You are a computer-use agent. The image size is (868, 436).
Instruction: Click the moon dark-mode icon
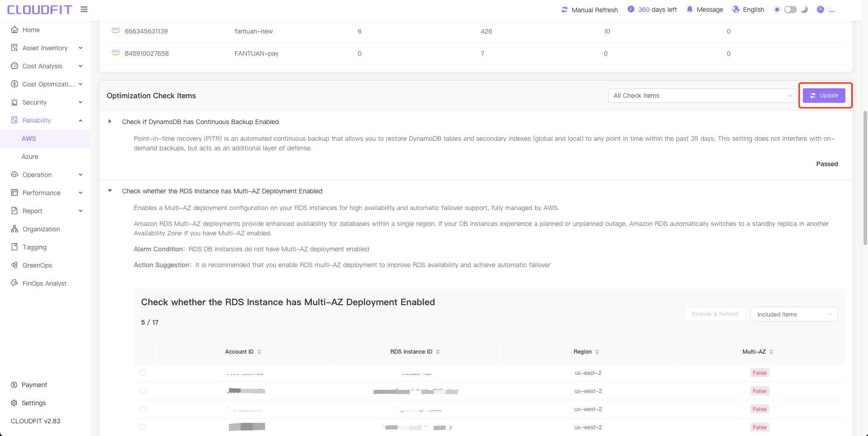pos(804,10)
